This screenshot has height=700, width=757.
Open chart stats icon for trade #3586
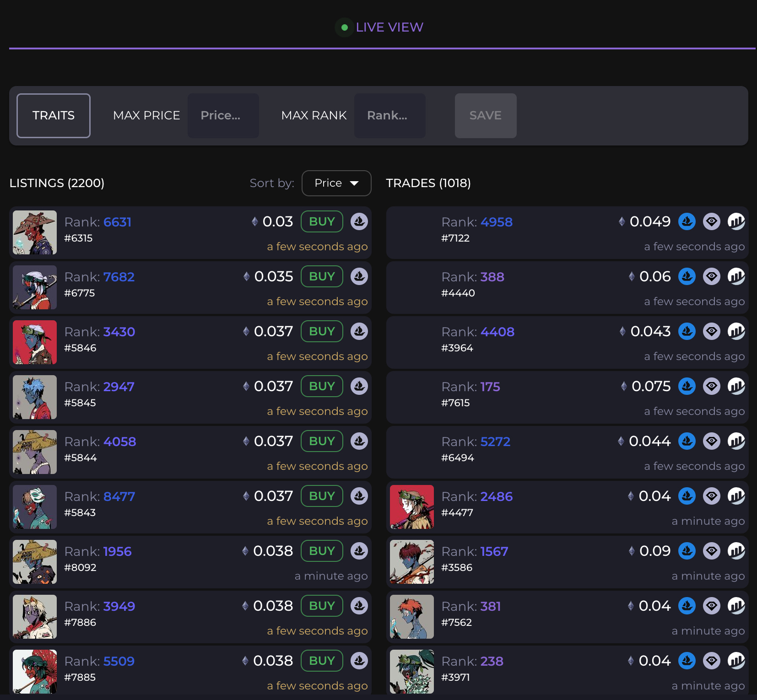(x=736, y=551)
